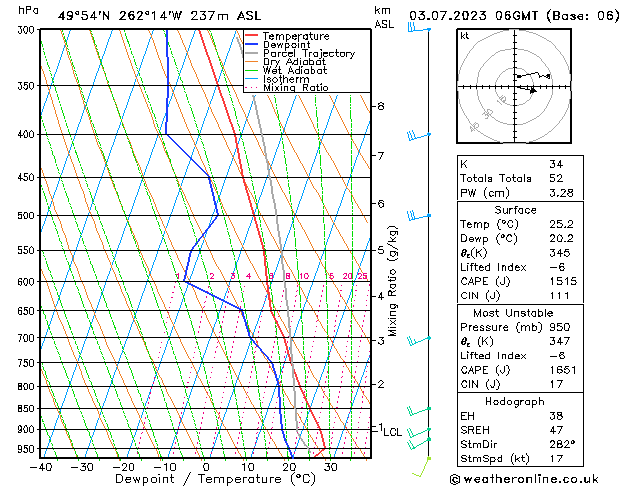Click the "300" pressure level label
This screenshot has width=629, height=486.
coord(28,30)
